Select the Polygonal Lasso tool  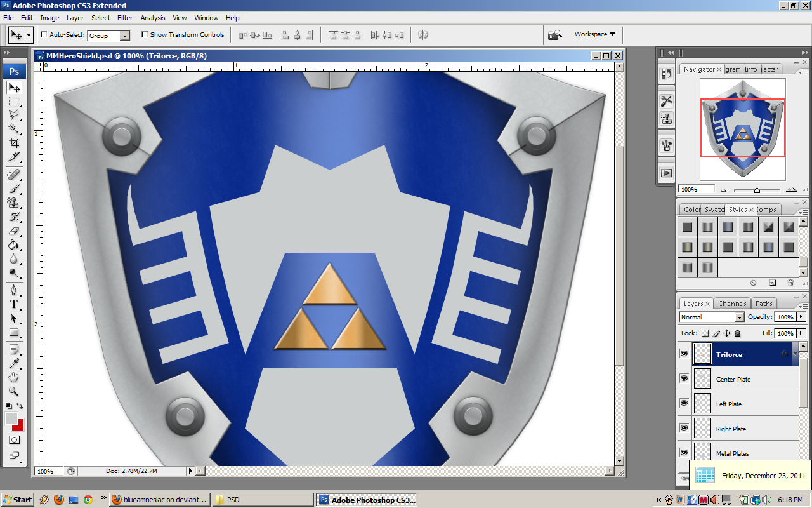tap(14, 115)
